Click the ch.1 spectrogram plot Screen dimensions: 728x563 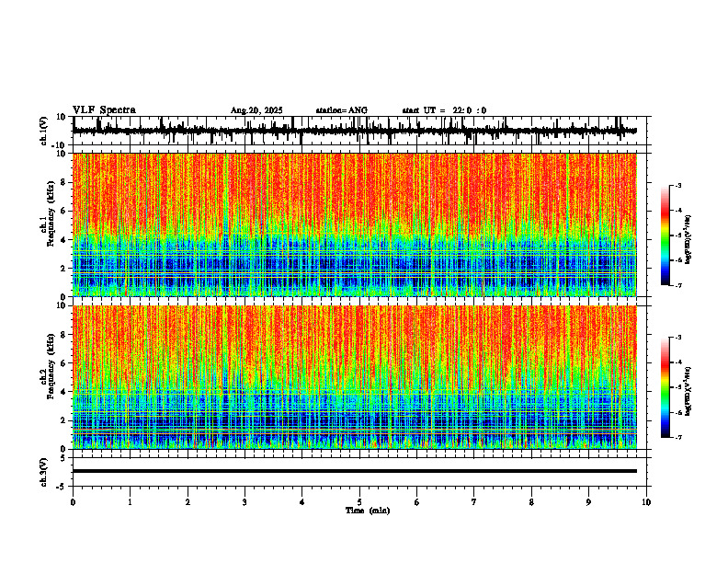click(355, 224)
